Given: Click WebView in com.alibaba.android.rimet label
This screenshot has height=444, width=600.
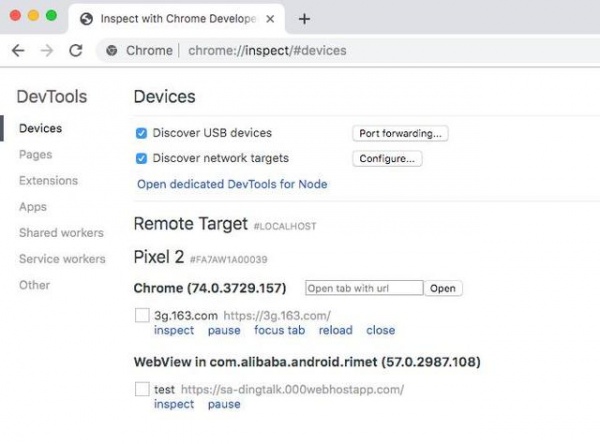Looking at the screenshot, I should pyautogui.click(x=307, y=362).
